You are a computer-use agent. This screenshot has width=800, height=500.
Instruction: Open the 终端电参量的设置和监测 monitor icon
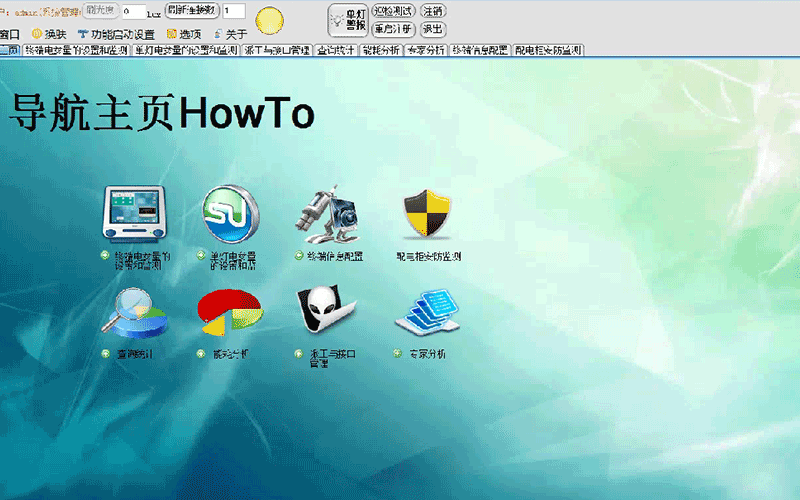(133, 215)
